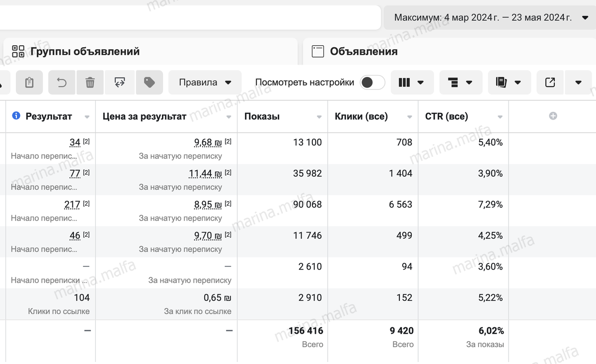Toggle Посмотреть настройки switch
596x364 pixels.
pyautogui.click(x=373, y=82)
